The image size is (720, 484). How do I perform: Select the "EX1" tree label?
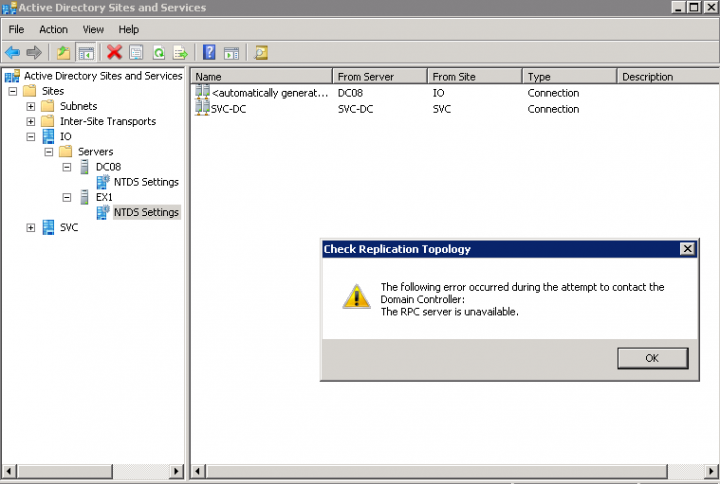104,197
